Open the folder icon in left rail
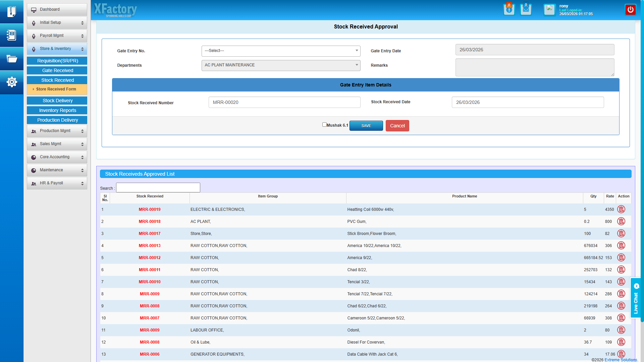Image resolution: width=644 pixels, height=362 pixels. [12, 59]
